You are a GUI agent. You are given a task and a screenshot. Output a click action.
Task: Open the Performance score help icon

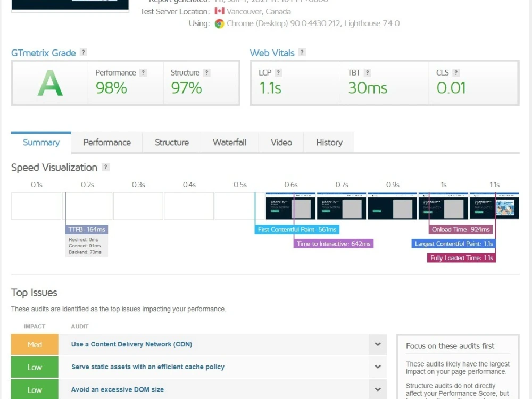pyautogui.click(x=143, y=72)
